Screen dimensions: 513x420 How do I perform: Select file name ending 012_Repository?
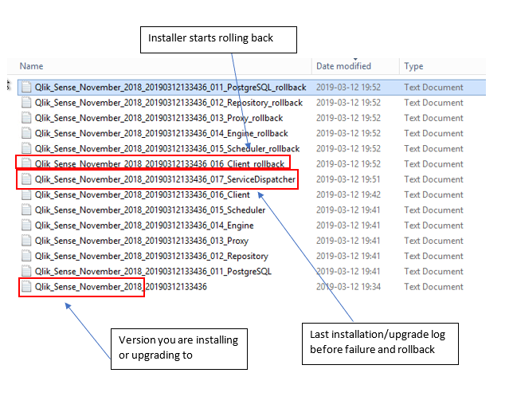tap(151, 257)
